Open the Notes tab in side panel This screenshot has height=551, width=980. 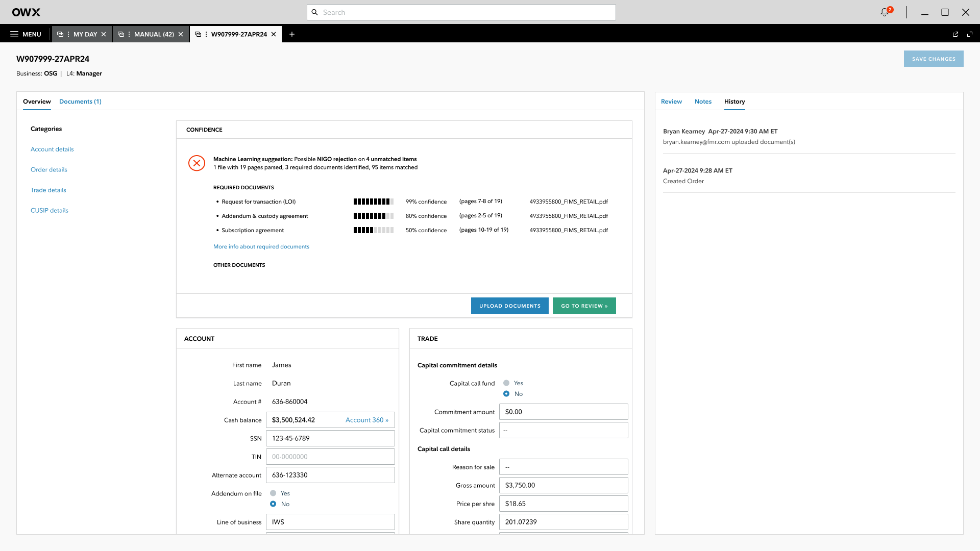point(703,102)
